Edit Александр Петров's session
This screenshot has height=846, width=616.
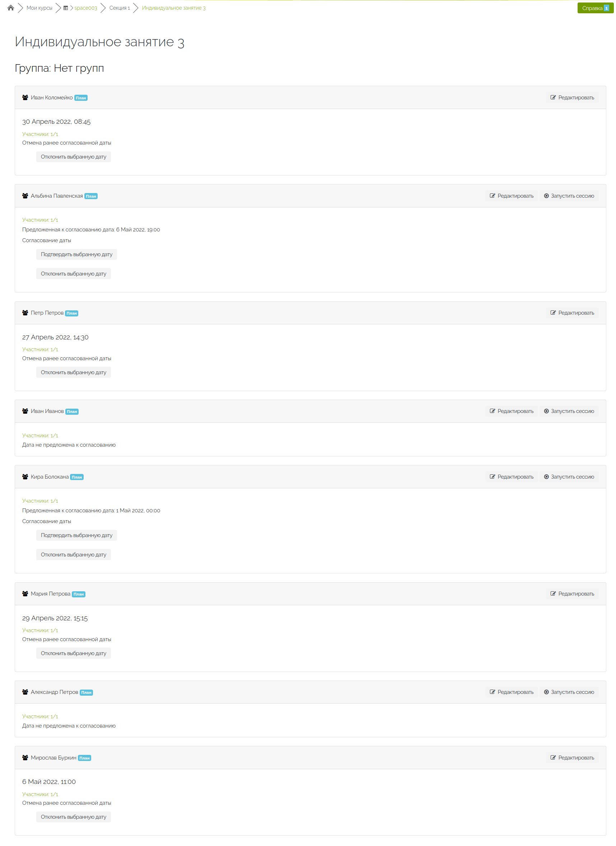[x=511, y=692]
